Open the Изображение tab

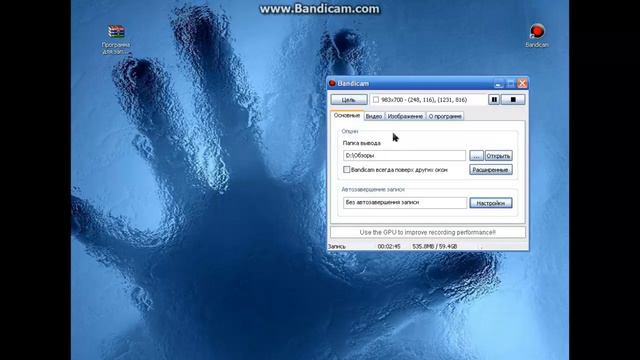[405, 116]
